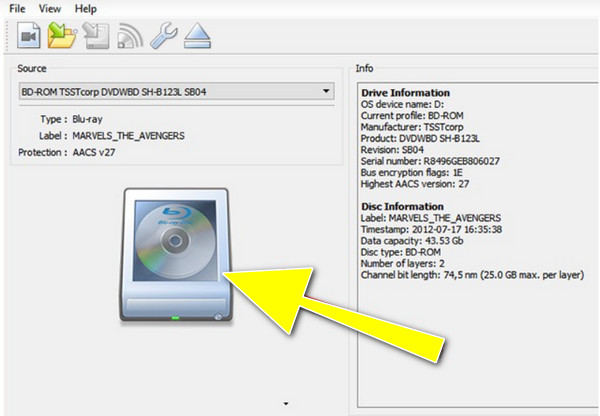Click 'Number of layers: 2' line
Viewport: 600px width, 416px height.
[403, 264]
